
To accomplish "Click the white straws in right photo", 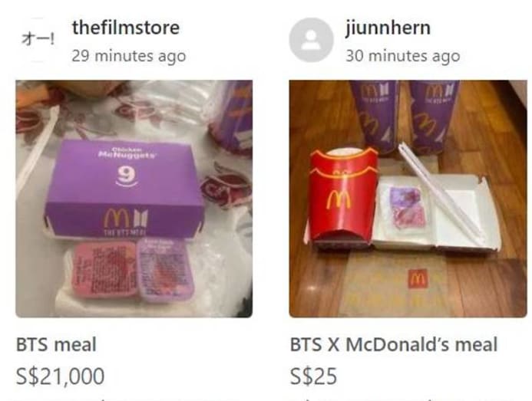I will pyautogui.click(x=443, y=193).
